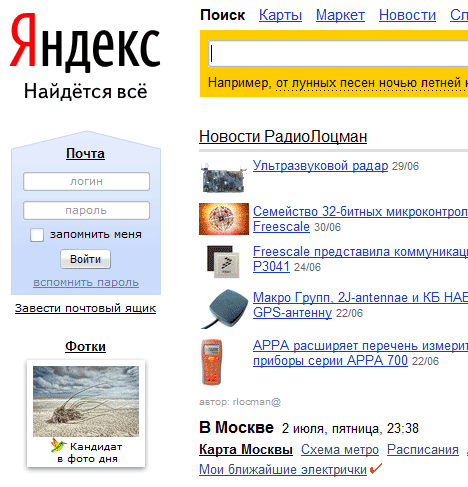The image size is (468, 487).
Task: Click the Войти button
Action: tap(85, 259)
